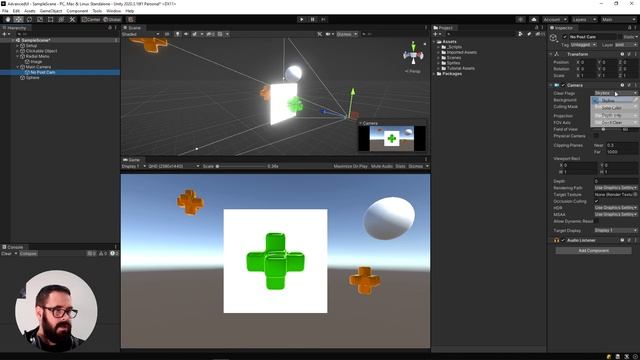Toggle scene lighting lightbulb icon

coord(178,34)
